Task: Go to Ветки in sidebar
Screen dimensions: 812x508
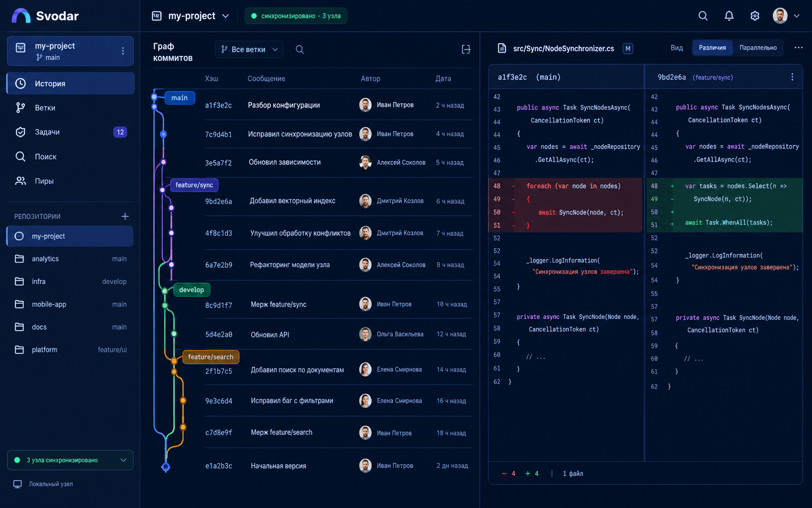Action: click(71, 108)
